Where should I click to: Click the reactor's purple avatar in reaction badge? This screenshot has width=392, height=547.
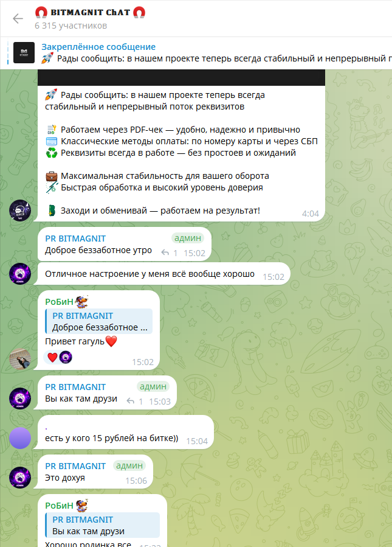tap(66, 357)
